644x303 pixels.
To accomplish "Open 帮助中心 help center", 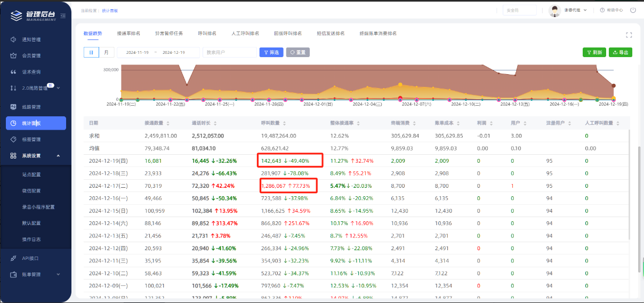I will tap(611, 10).
